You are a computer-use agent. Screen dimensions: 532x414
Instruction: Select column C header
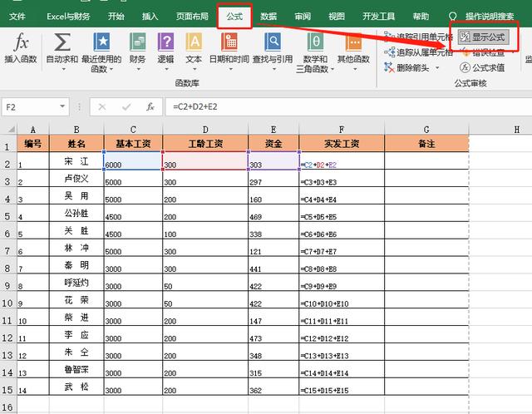133,130
